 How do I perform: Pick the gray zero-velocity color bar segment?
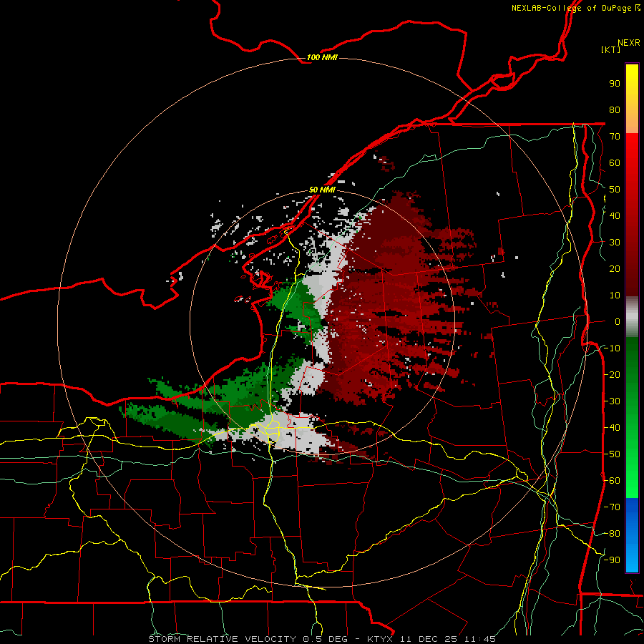(x=632, y=317)
